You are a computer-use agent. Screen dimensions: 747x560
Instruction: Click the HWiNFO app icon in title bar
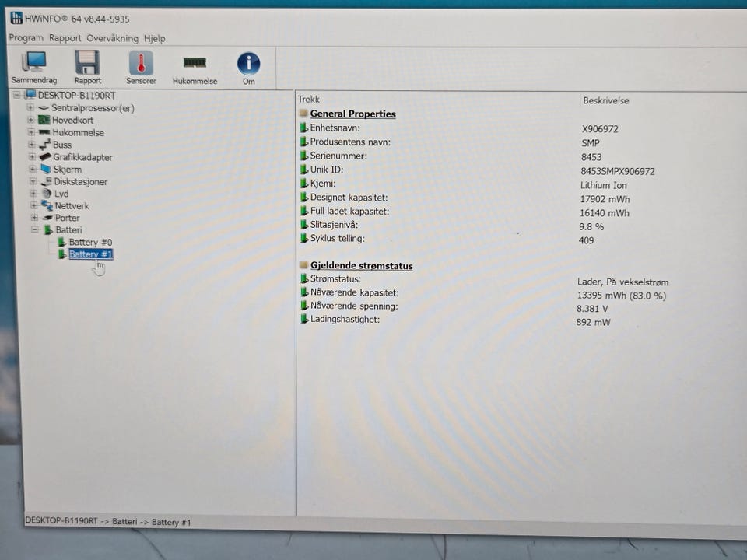16,18
